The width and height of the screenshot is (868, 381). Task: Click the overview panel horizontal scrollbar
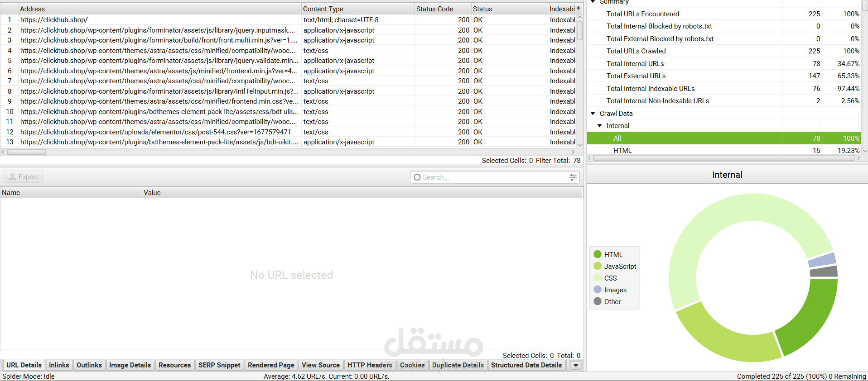click(x=724, y=158)
